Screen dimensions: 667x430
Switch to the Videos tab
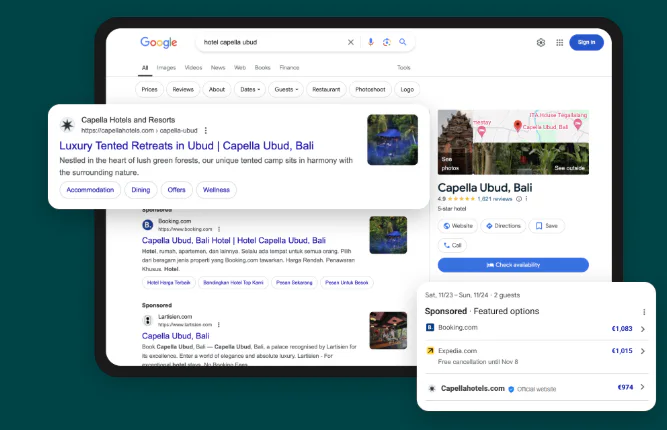pos(193,68)
